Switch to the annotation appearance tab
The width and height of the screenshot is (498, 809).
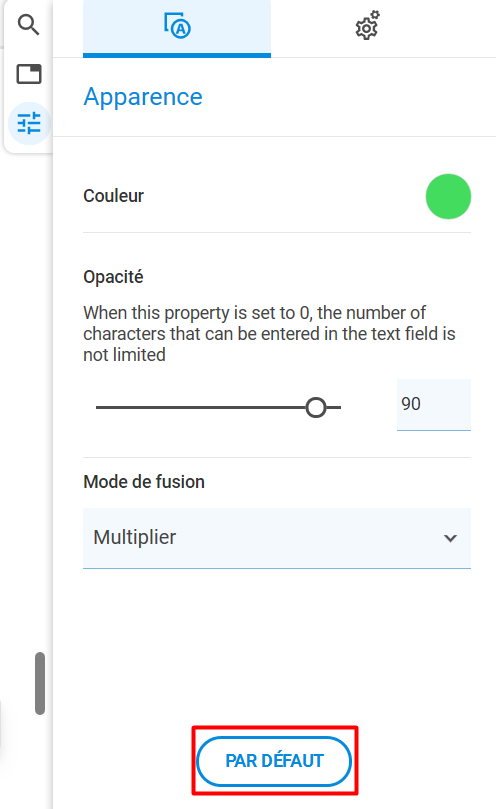click(x=177, y=27)
